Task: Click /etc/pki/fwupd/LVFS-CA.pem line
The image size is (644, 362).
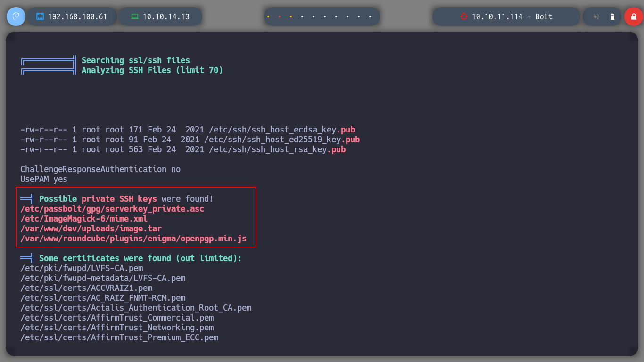Action: (82, 268)
